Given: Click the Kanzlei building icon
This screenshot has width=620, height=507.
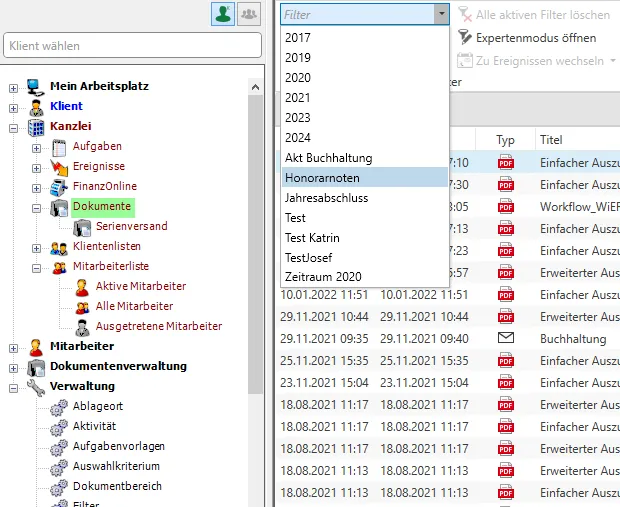Looking at the screenshot, I should click(x=36, y=127).
